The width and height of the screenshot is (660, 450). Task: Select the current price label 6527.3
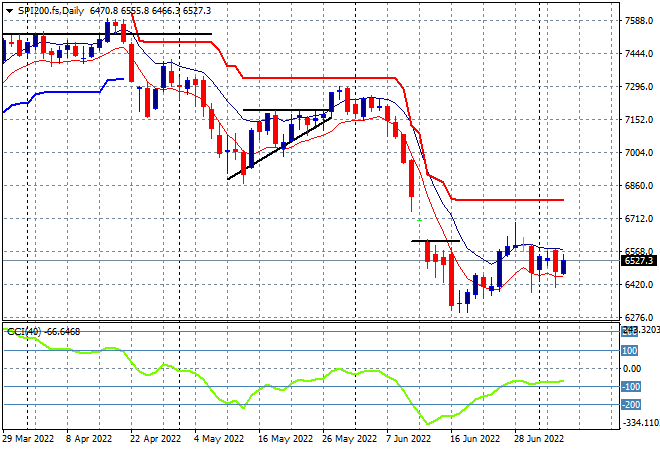coord(639,261)
